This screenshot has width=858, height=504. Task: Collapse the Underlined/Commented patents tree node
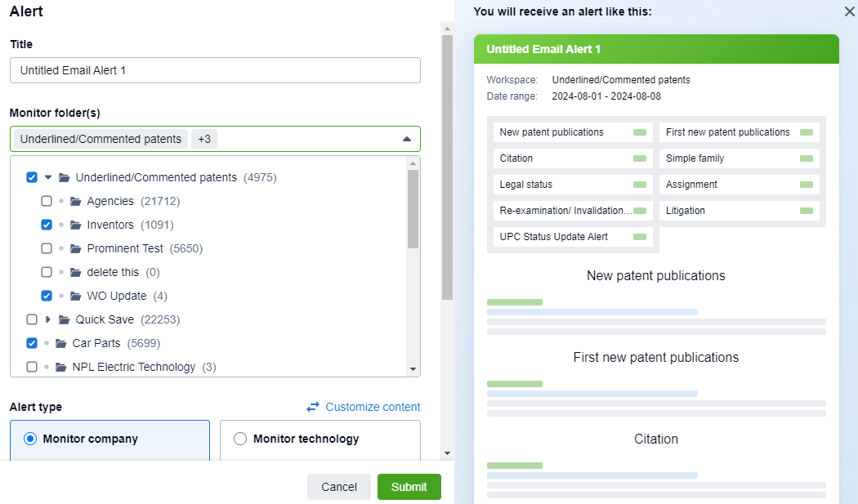(x=48, y=177)
